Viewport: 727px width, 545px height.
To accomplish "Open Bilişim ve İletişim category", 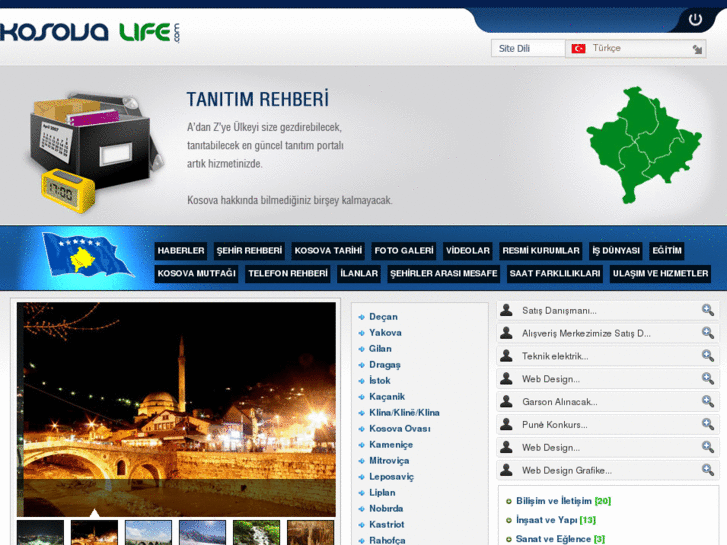I will [563, 501].
